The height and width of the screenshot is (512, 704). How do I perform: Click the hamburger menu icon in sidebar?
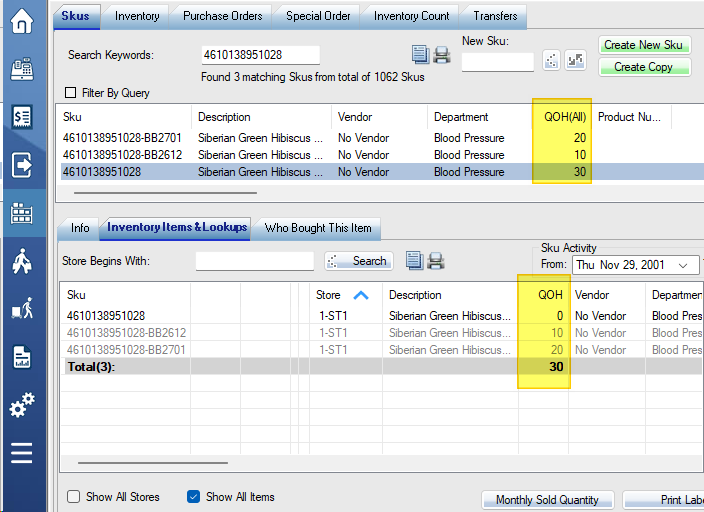[x=22, y=453]
